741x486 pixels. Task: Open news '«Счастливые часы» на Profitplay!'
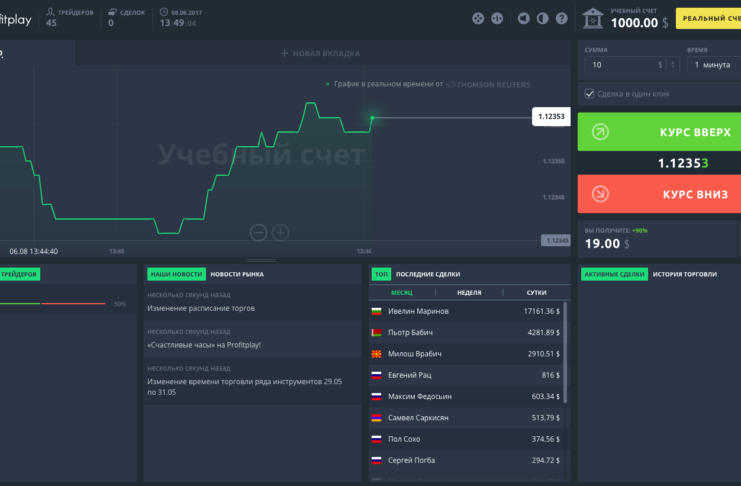tap(204, 345)
